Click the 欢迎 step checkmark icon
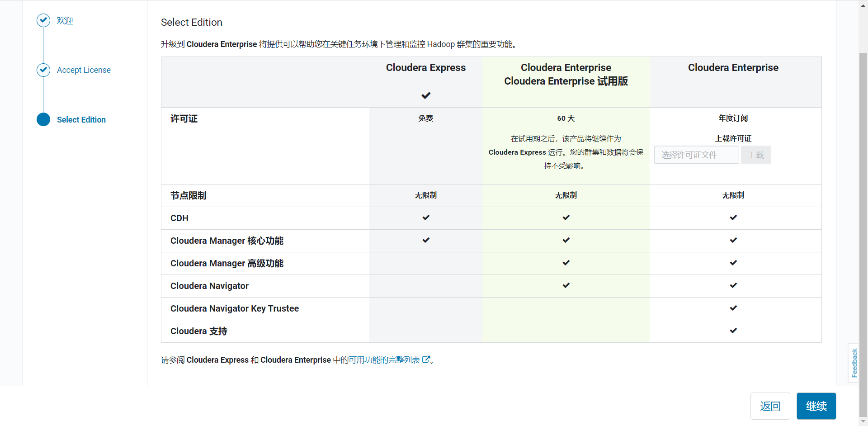The height and width of the screenshot is (426, 868). [43, 20]
